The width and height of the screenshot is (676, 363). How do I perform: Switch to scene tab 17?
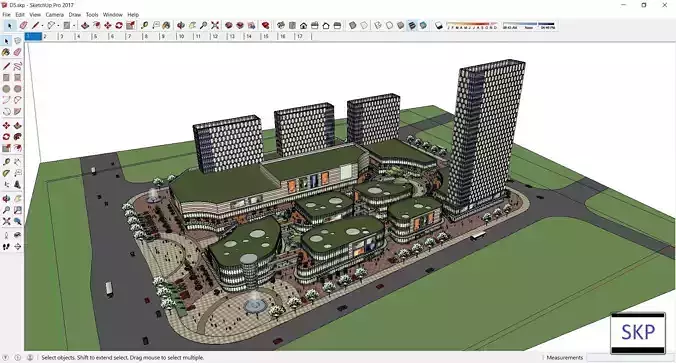(303, 37)
